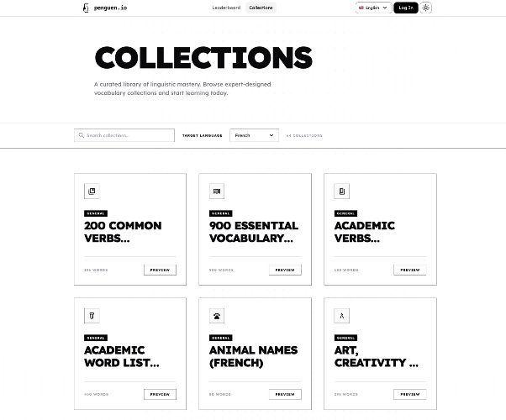Viewport: 506px width, 420px height.
Task: Toggle the light/dark theme sun icon
Action: 425,8
